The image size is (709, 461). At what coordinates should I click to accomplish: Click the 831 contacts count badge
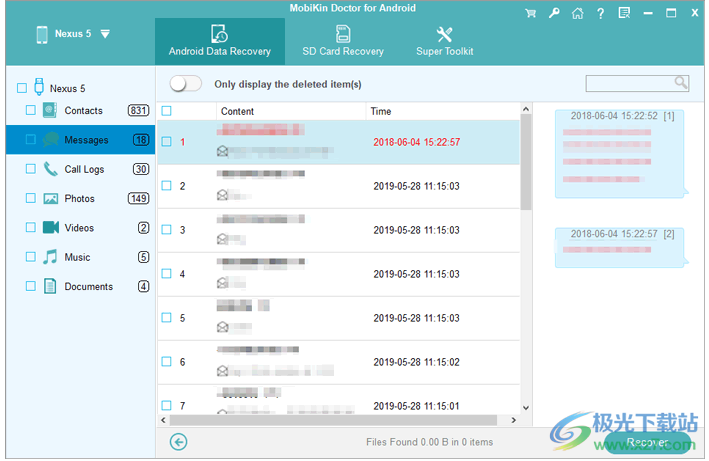point(139,110)
